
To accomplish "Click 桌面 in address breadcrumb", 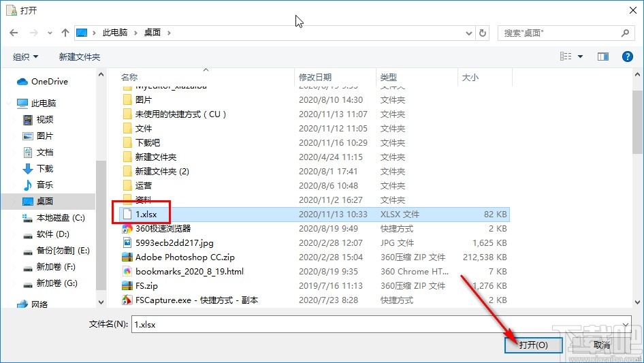I will 152,33.
